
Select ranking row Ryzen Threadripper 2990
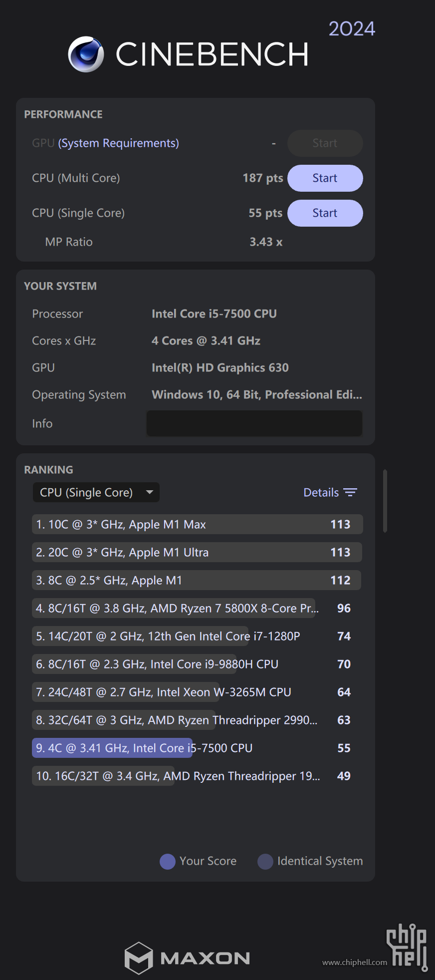[197, 720]
